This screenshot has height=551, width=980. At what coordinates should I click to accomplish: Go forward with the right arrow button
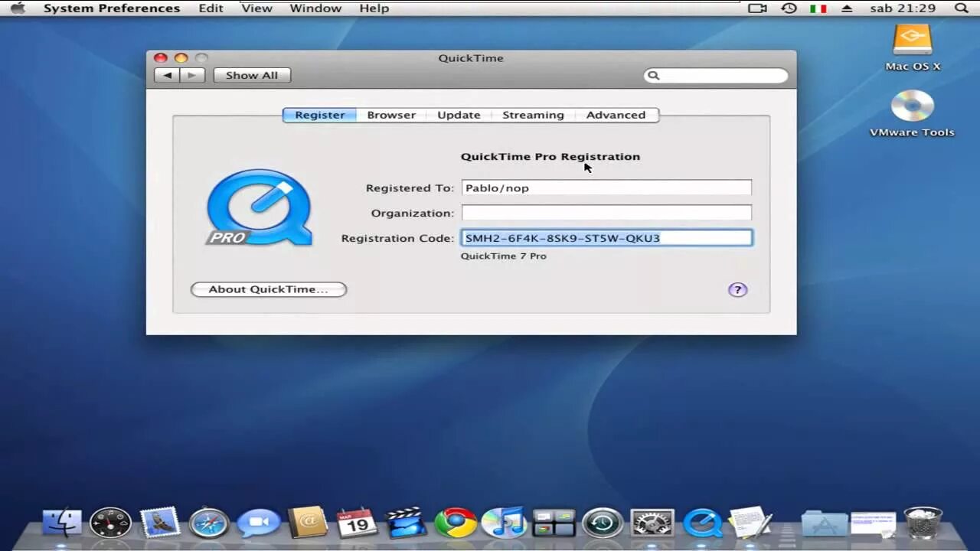tap(192, 75)
